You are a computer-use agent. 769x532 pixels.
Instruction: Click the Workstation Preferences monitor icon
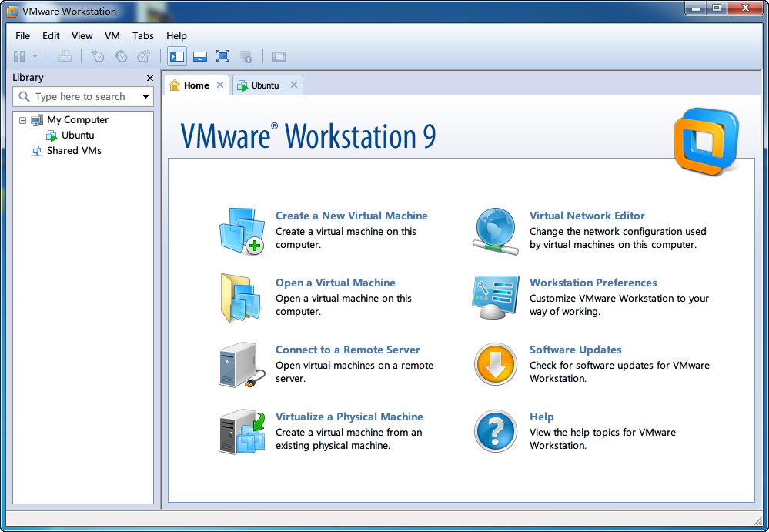tap(495, 298)
